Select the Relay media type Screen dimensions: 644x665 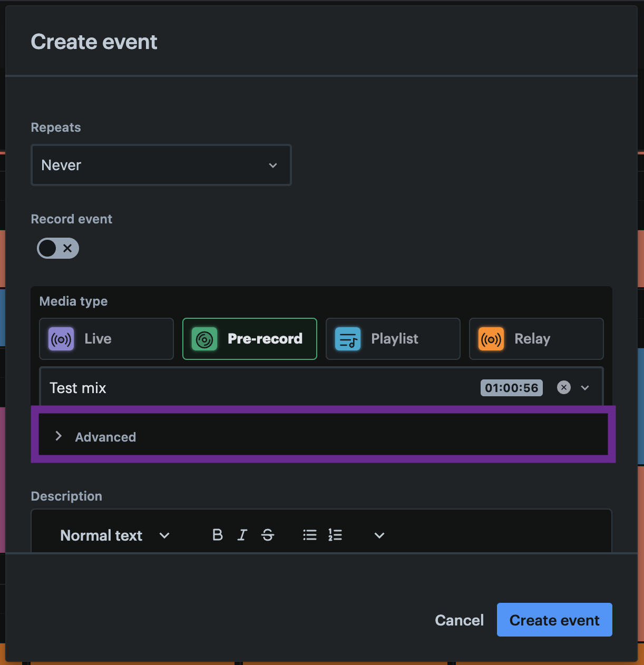click(x=536, y=339)
